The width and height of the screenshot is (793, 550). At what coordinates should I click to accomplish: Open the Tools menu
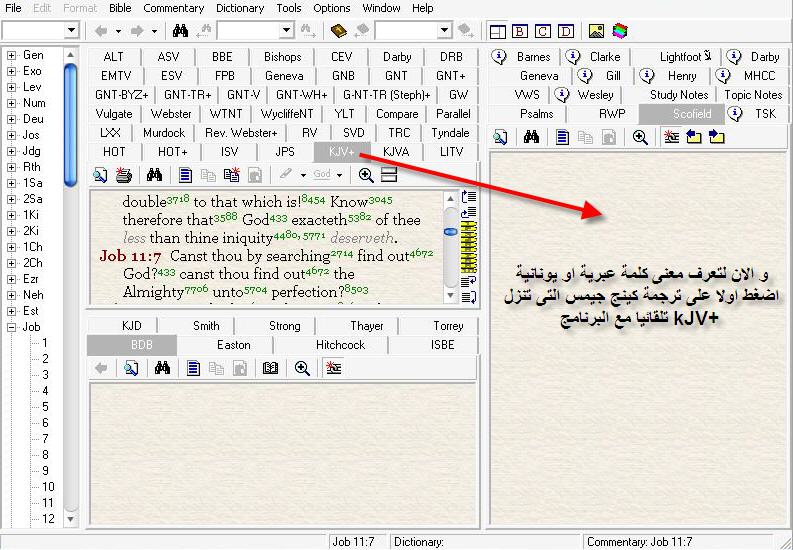click(x=289, y=8)
